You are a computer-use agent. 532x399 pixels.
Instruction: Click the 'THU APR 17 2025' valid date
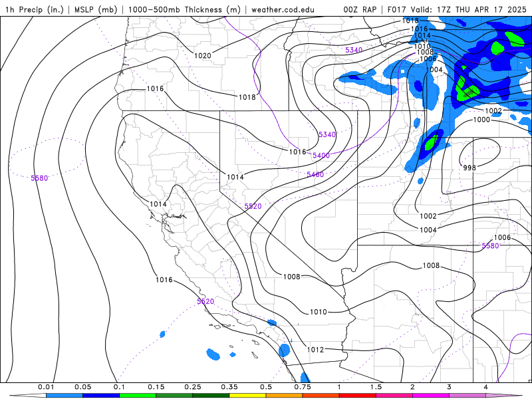point(491,9)
